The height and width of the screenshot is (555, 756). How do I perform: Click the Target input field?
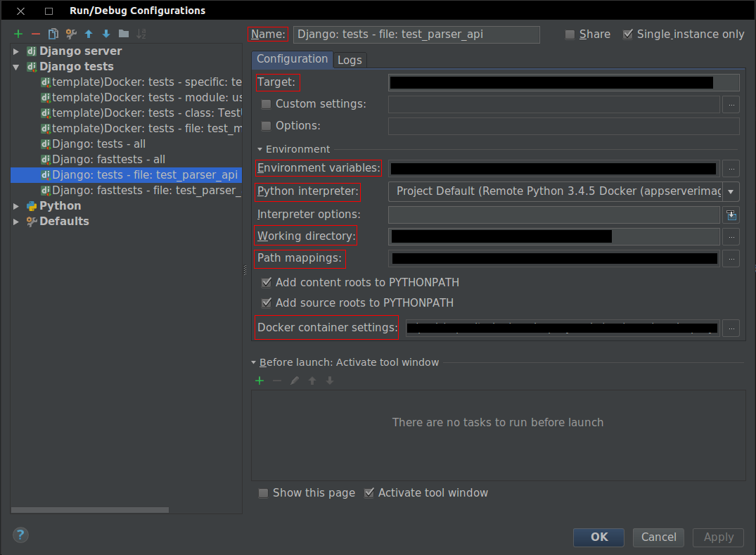click(x=563, y=83)
